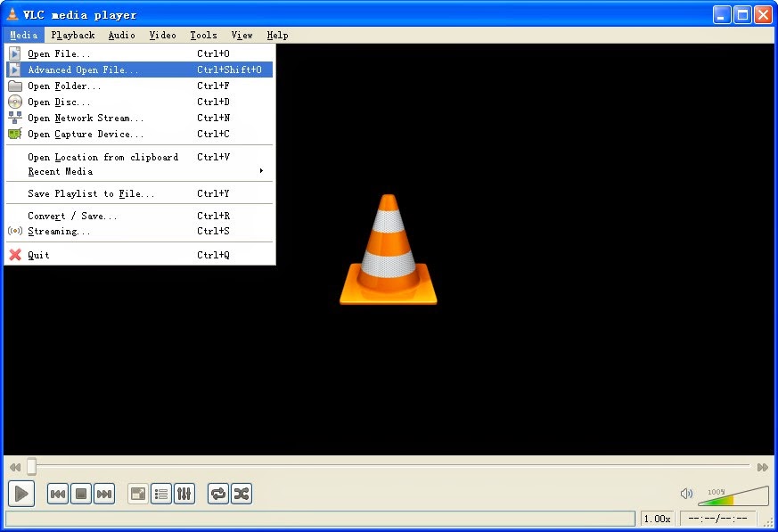Choose Open Disc menu entry
The height and width of the screenshot is (532, 778).
(x=139, y=102)
